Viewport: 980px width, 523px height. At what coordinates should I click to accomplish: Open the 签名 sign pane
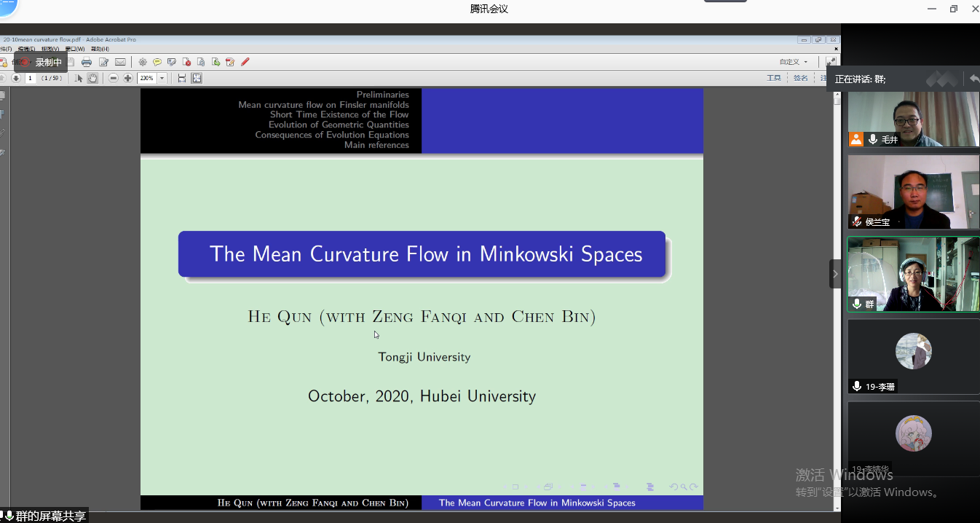tap(800, 78)
